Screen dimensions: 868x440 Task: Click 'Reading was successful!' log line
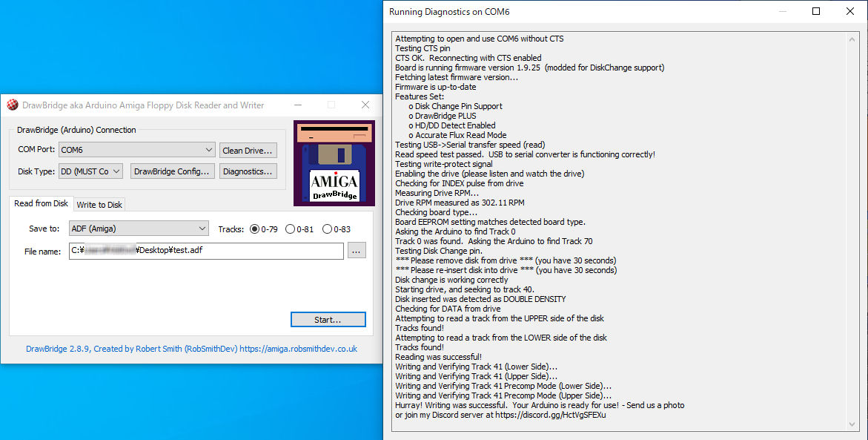(x=438, y=357)
